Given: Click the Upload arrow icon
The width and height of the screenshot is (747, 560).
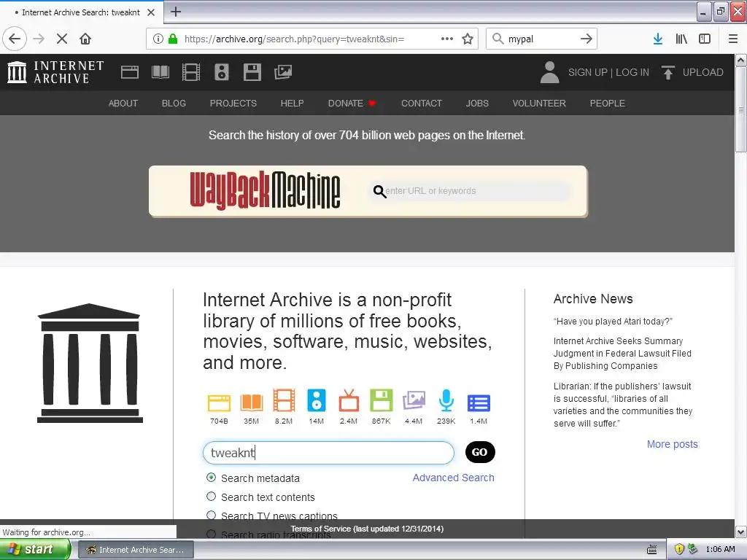Looking at the screenshot, I should (x=668, y=72).
